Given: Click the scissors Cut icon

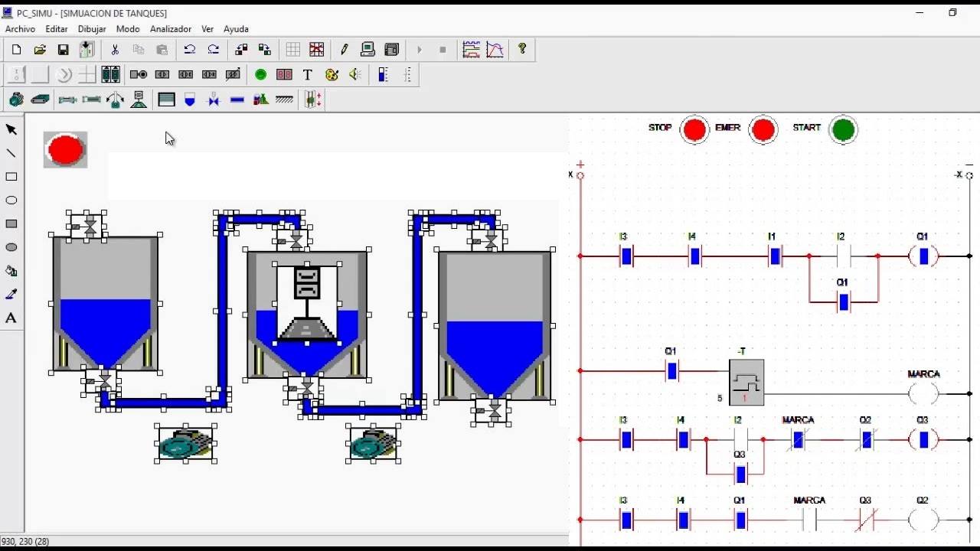Looking at the screenshot, I should 115,50.
